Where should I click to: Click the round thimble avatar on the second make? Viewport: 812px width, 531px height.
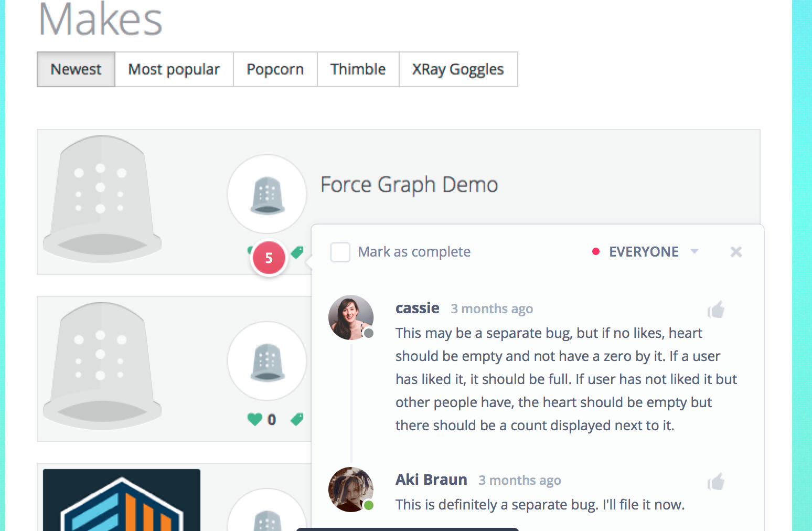(267, 361)
